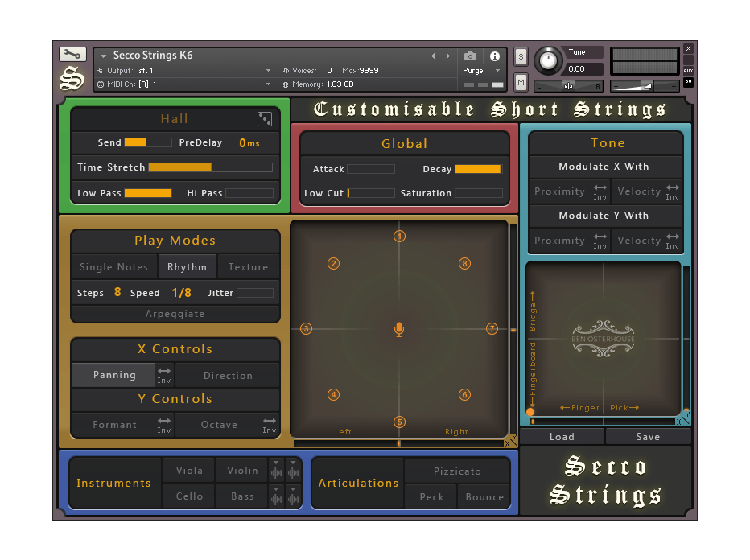This screenshot has height=560, width=750.
Task: Adjust Global Decay slider
Action: [478, 169]
